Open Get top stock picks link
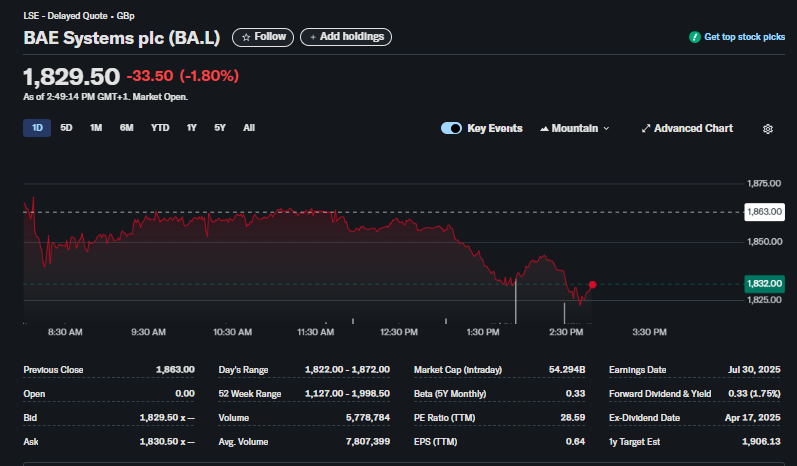 [x=744, y=37]
